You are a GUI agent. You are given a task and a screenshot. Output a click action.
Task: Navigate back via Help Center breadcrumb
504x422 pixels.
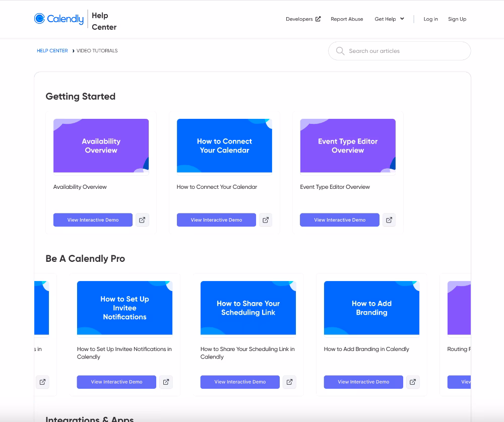(52, 50)
